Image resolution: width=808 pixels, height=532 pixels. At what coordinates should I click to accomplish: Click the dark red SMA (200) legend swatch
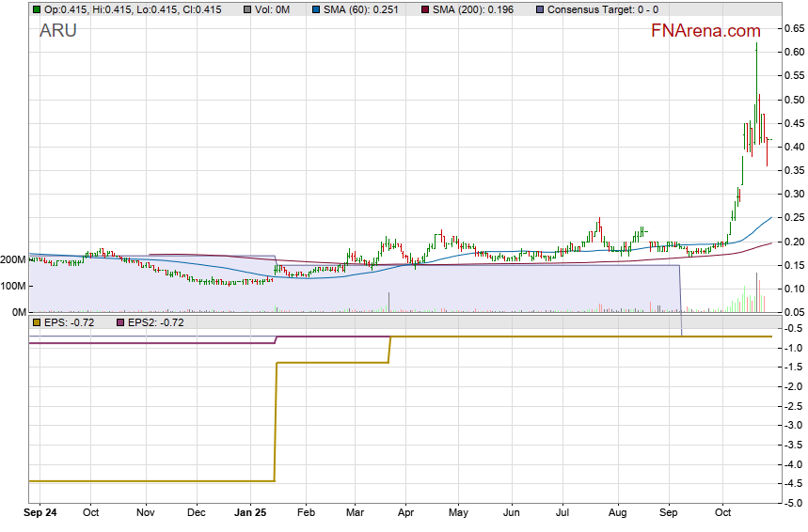coord(425,9)
